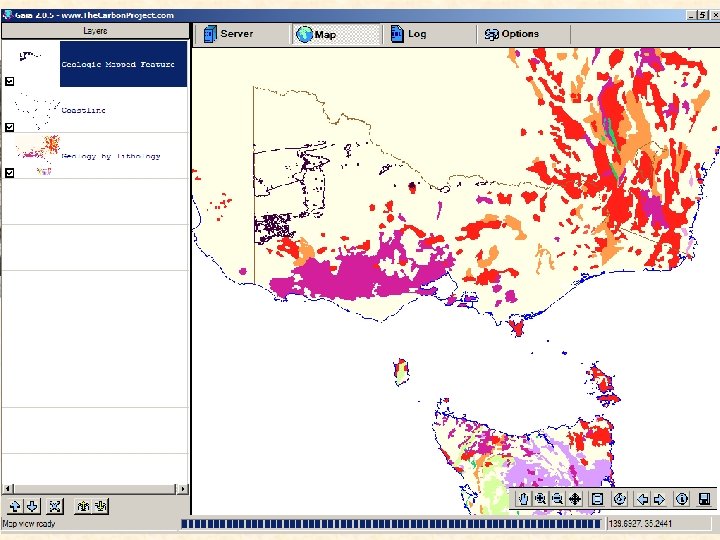Viewport: 720px width, 540px height.
Task: Toggle Coastline layer visibility checkbox
Action: point(9,127)
